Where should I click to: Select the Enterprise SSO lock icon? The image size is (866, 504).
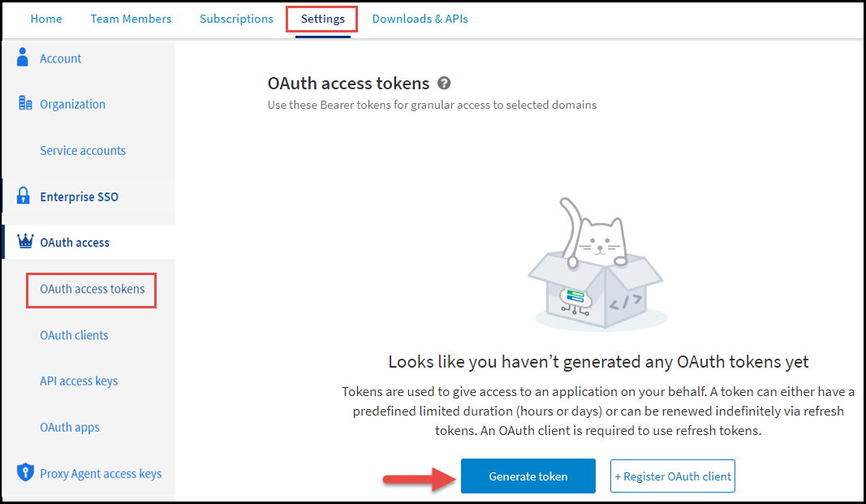(x=22, y=196)
